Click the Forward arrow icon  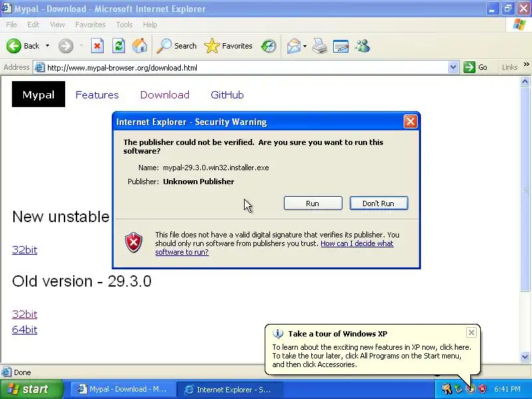coord(66,46)
